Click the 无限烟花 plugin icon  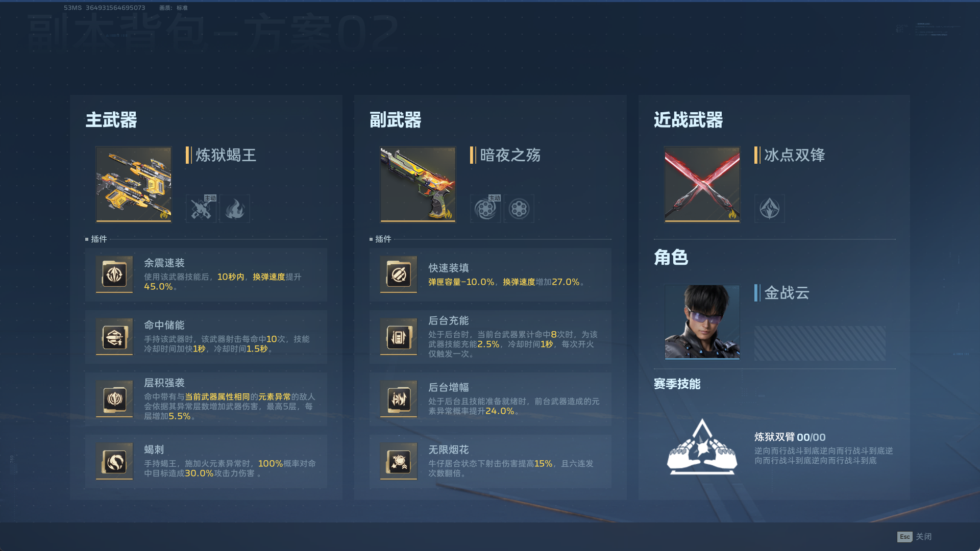(x=399, y=461)
